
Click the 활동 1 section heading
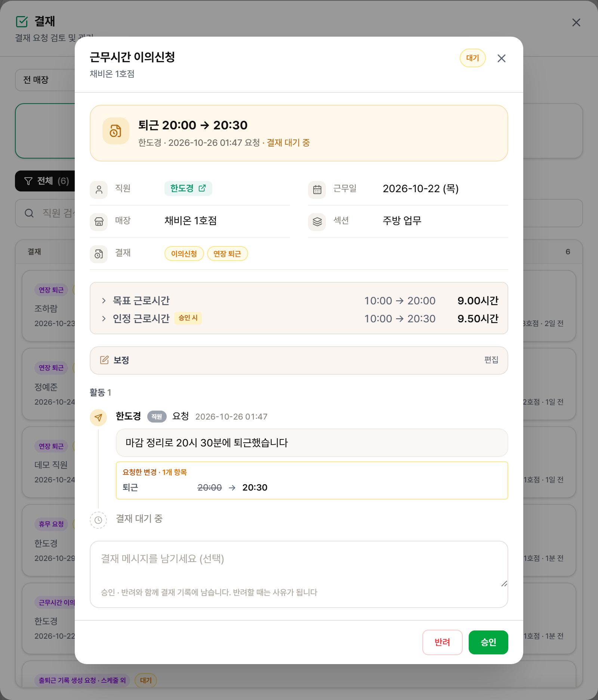pos(100,392)
